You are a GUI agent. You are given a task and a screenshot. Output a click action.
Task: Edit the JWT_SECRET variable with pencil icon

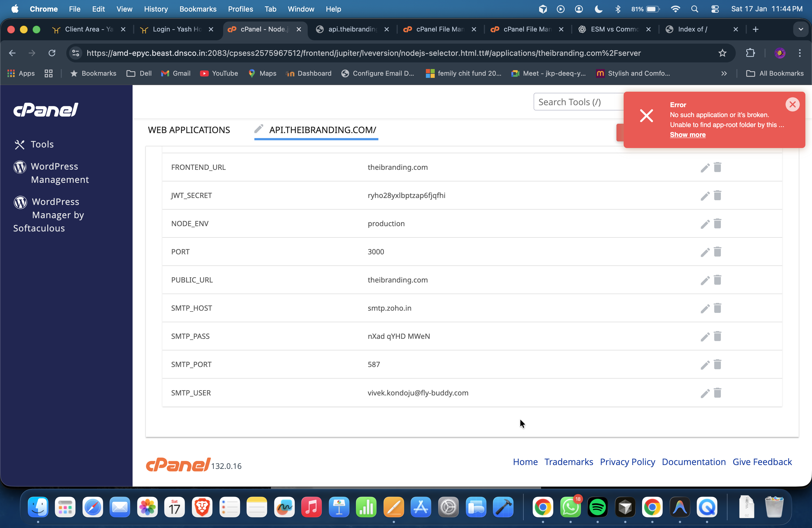[x=705, y=196]
